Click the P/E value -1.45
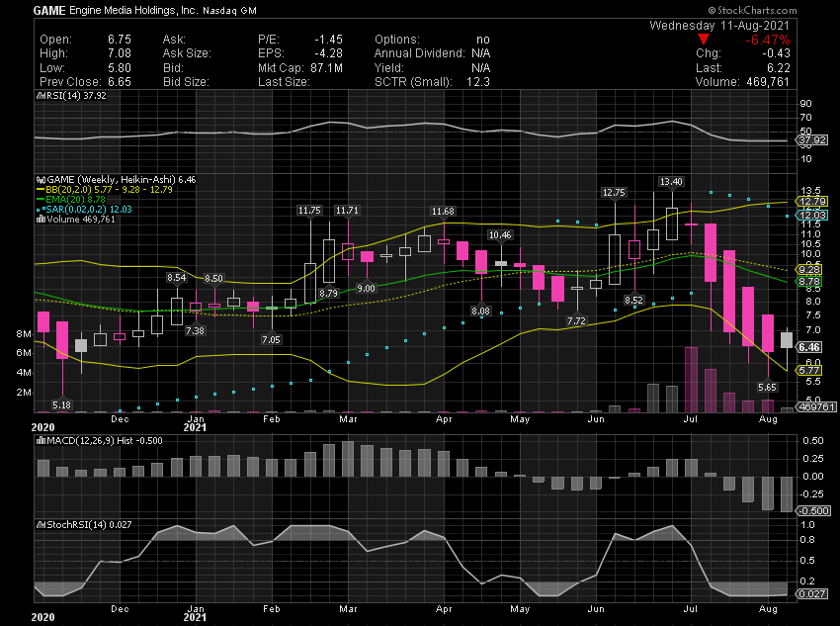Image resolution: width=840 pixels, height=626 pixels. pos(328,40)
